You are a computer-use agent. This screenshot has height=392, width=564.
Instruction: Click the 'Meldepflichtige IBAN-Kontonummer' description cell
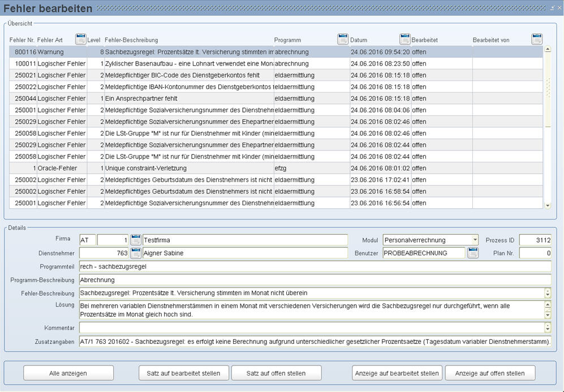tap(189, 87)
